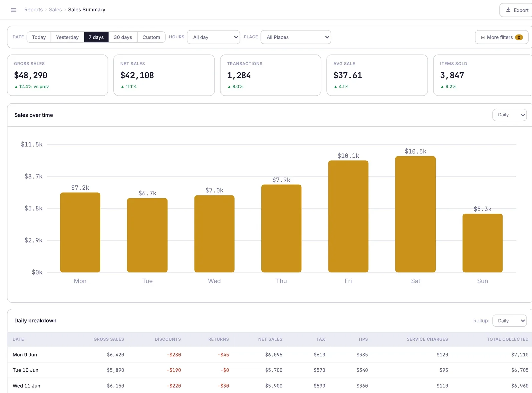
Task: Click the Monday bar in the chart
Action: tap(80, 232)
